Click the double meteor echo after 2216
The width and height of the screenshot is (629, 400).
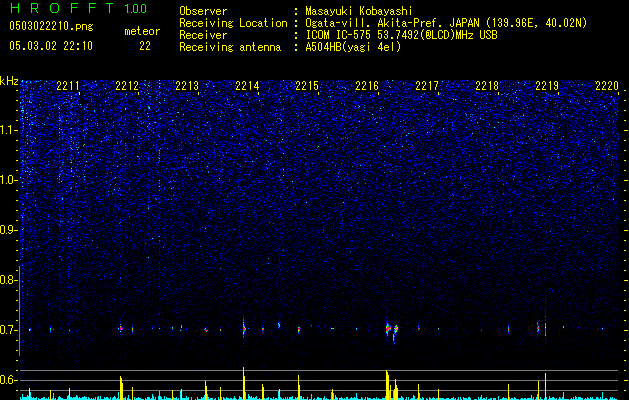391,330
